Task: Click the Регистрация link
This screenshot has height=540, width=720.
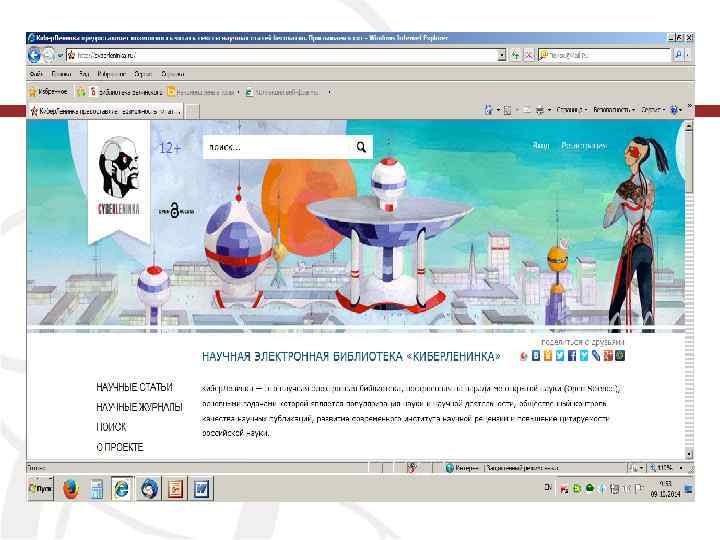Action: (x=584, y=146)
